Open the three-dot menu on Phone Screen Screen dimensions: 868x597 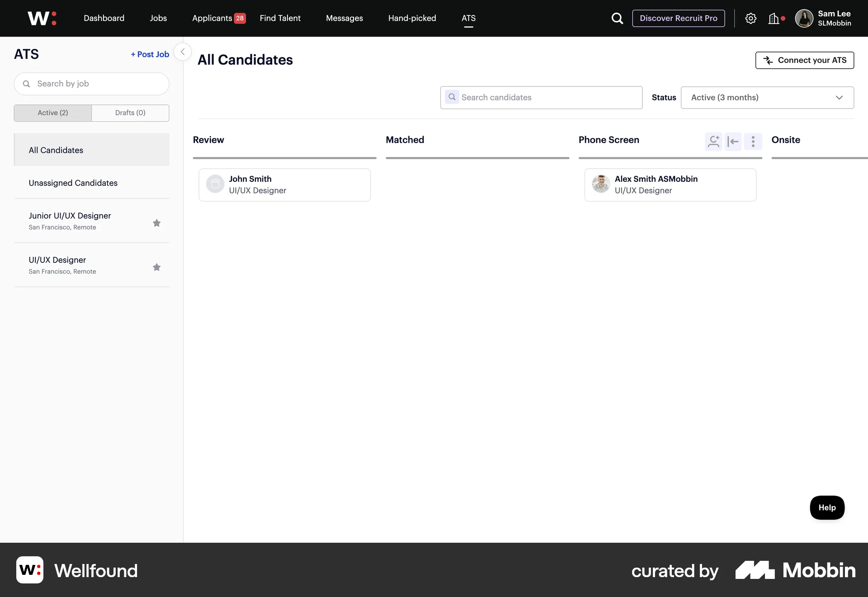pyautogui.click(x=753, y=142)
